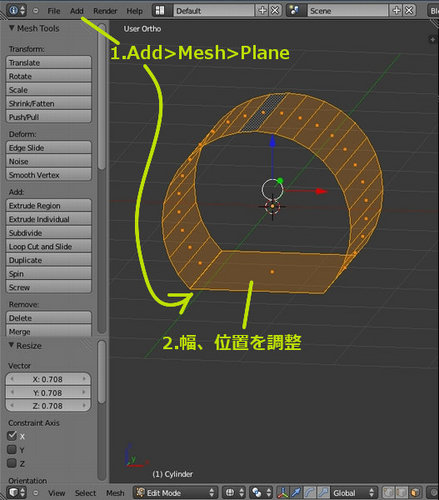Click the X: 0.708 vector field
The image size is (439, 500).
(x=48, y=379)
